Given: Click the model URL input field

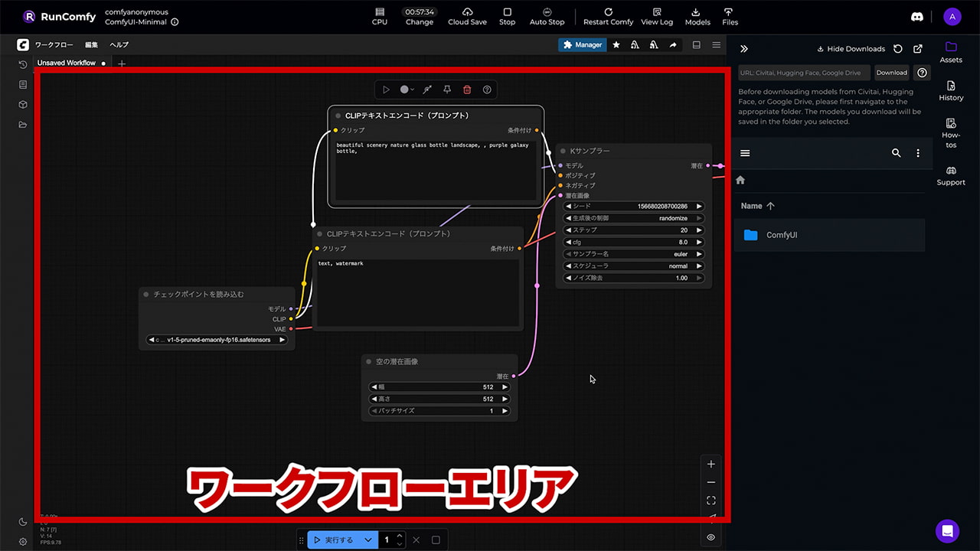Looking at the screenshot, I should point(803,73).
